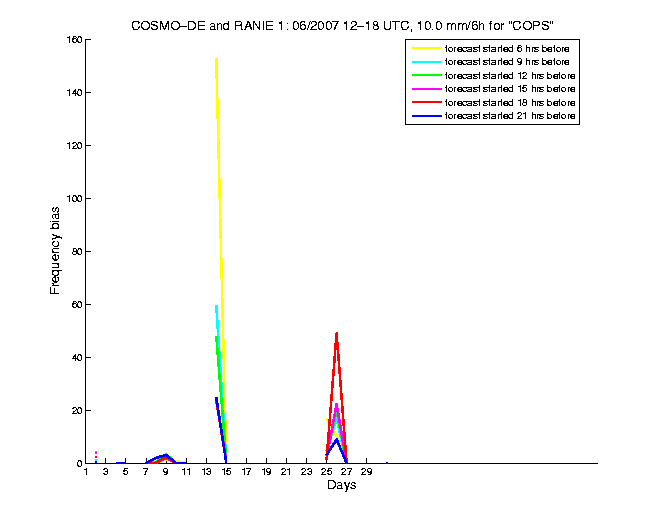Click x-axis tick label 15

click(226, 472)
